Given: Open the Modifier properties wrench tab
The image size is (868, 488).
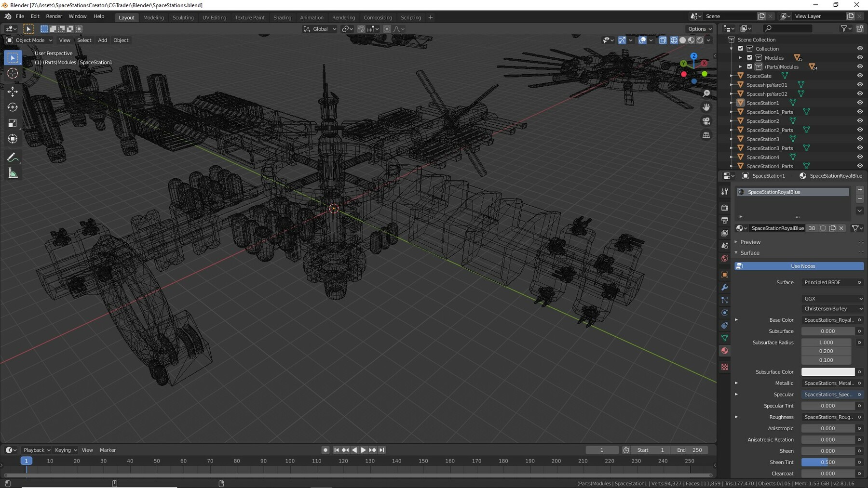Looking at the screenshot, I should (724, 288).
